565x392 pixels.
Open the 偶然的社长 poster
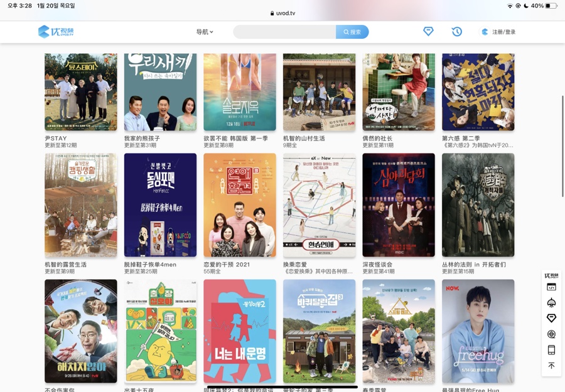click(x=399, y=92)
